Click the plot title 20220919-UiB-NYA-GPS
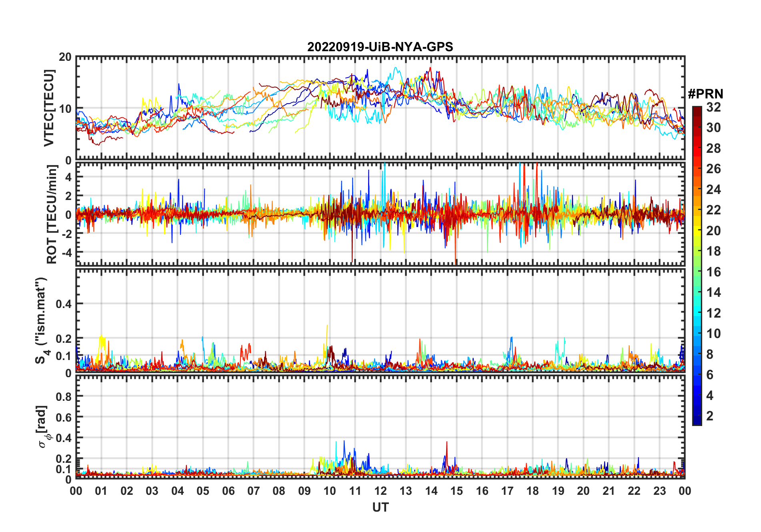 click(380, 47)
